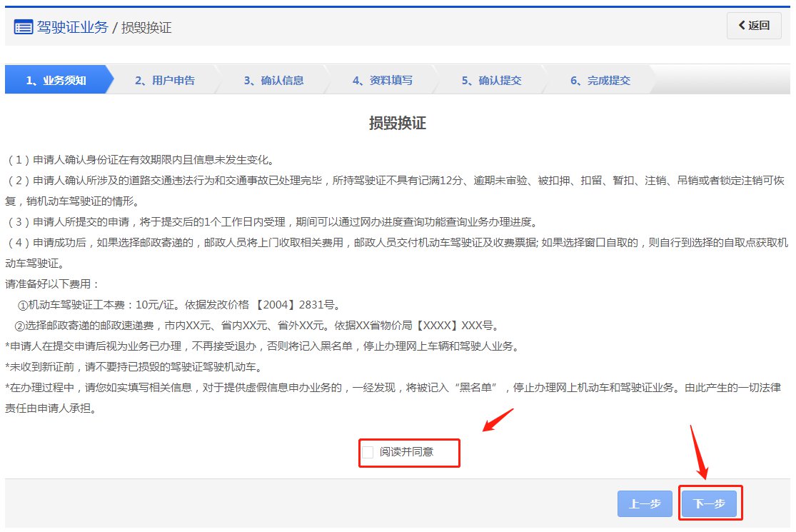Jump to step 5、确认提交
796x532 pixels.
[x=491, y=80]
